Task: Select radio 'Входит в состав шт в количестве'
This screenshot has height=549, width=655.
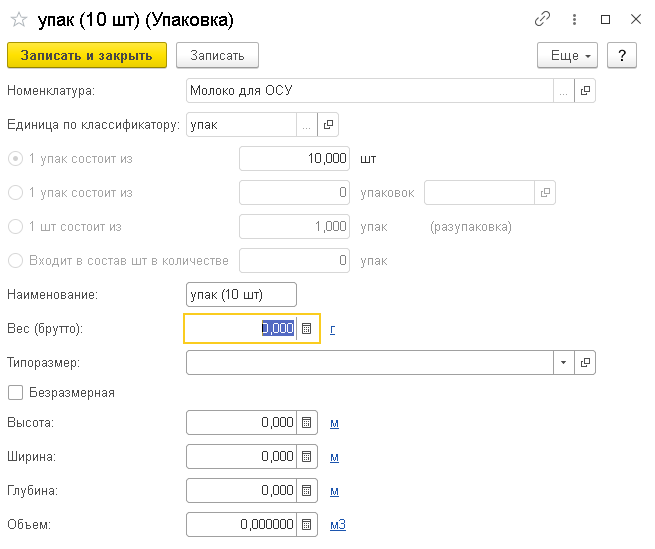Action: (15, 260)
